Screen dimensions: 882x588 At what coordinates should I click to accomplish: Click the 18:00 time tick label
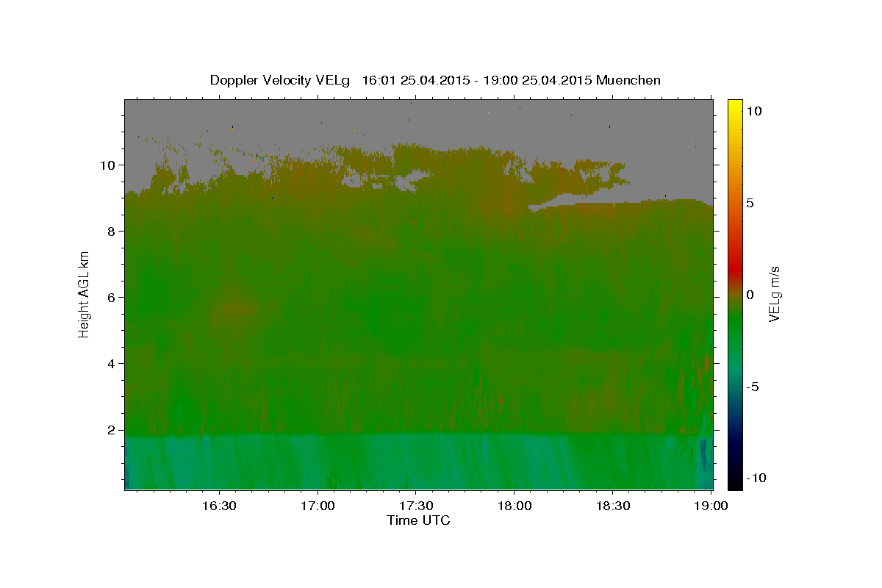click(514, 506)
